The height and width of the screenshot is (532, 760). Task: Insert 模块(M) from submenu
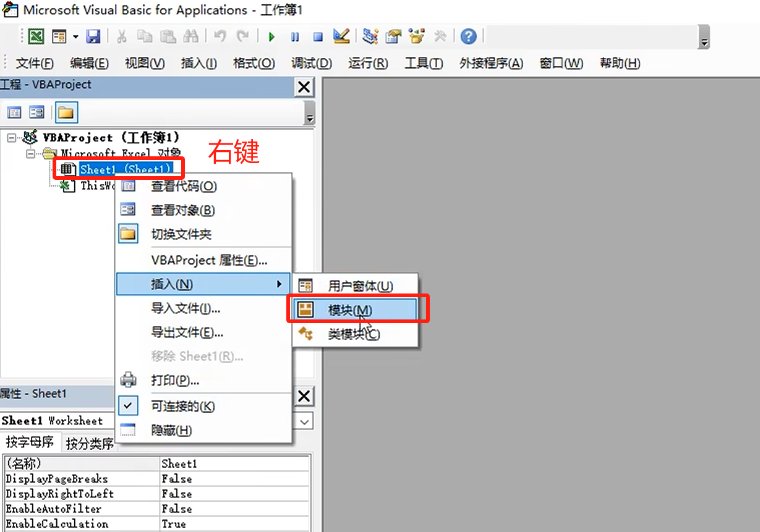click(356, 310)
